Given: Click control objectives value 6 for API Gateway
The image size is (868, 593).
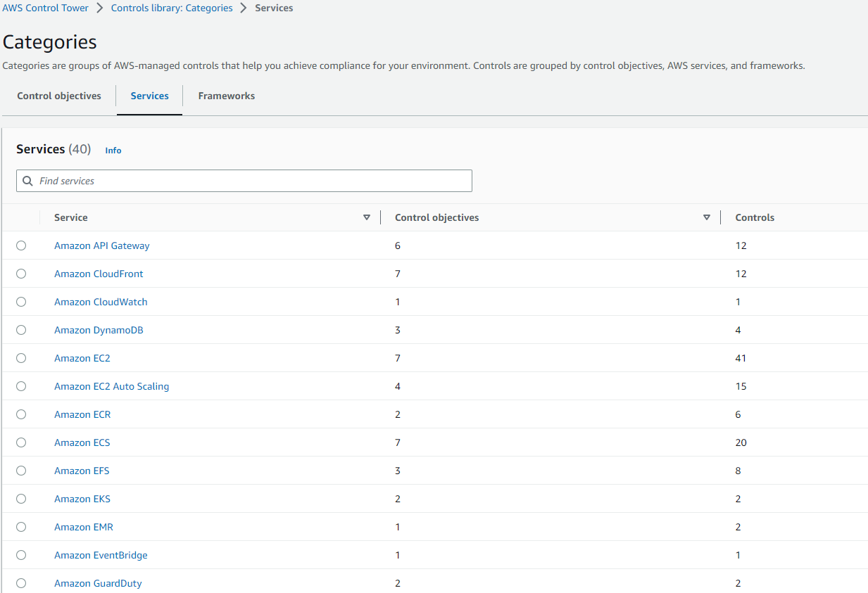Looking at the screenshot, I should [398, 246].
